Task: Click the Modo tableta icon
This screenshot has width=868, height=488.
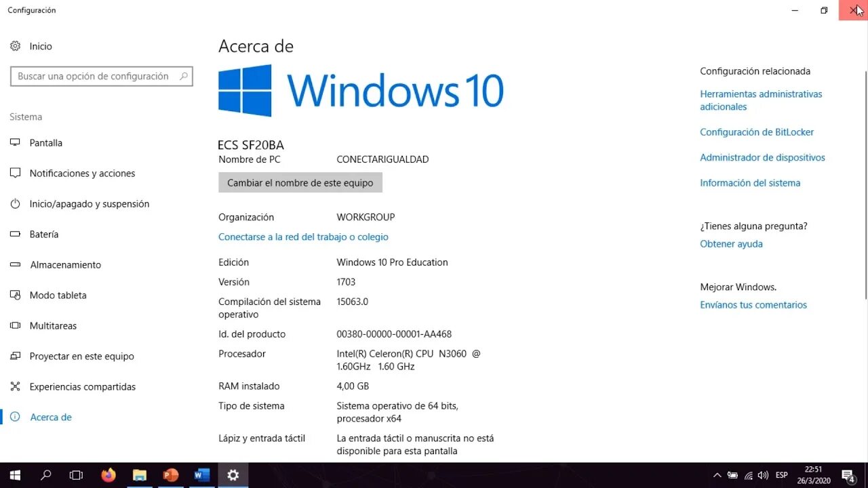Action: coord(15,296)
